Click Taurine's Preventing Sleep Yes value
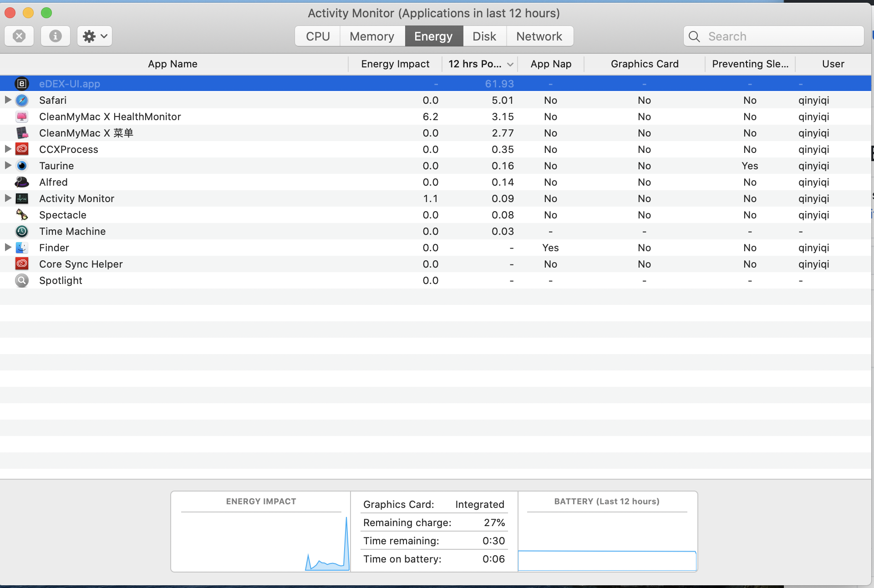Viewport: 874px width, 588px height. (750, 166)
